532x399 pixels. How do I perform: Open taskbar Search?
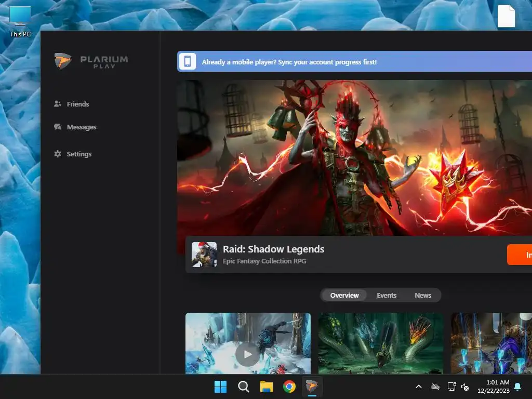(243, 387)
